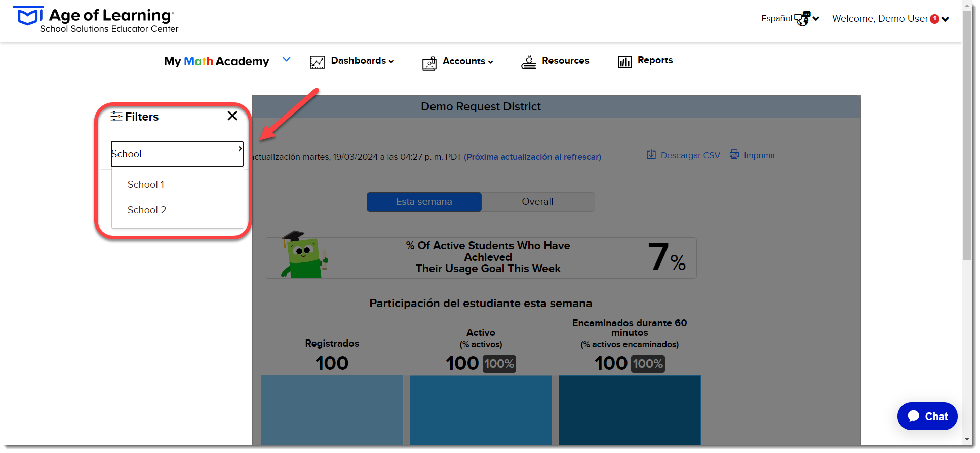Click the 7% usage goal value
The width and height of the screenshot is (980, 453).
[x=667, y=257]
